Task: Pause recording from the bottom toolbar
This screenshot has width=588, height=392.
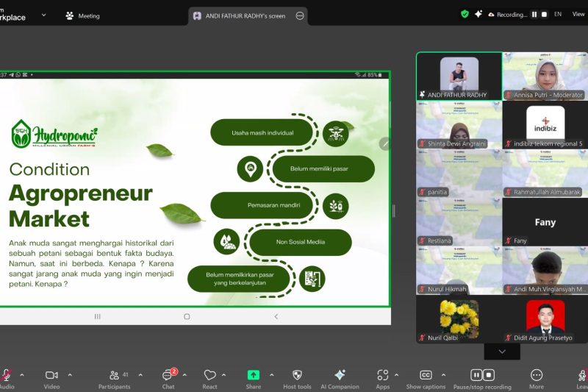Action: click(476, 375)
